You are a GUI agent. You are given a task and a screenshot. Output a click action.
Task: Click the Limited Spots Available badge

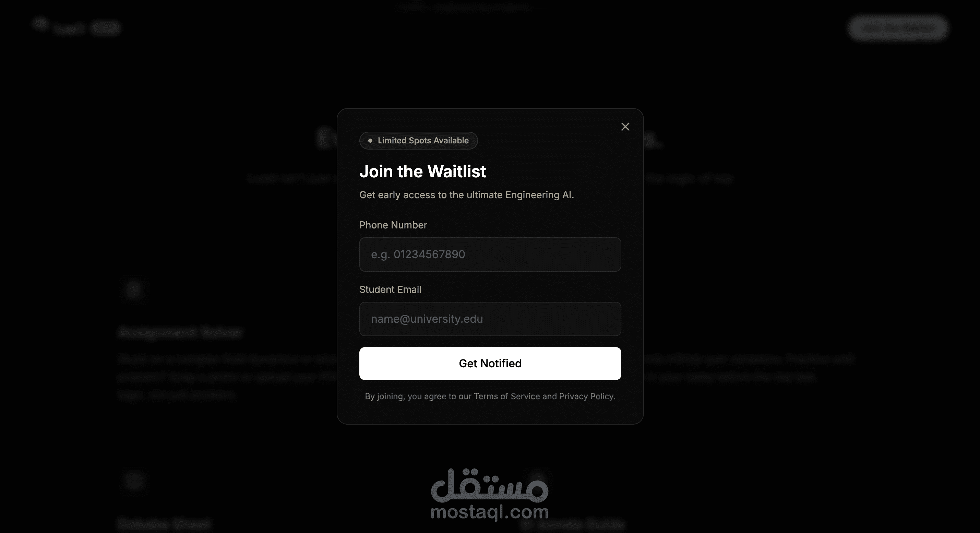[x=418, y=140]
